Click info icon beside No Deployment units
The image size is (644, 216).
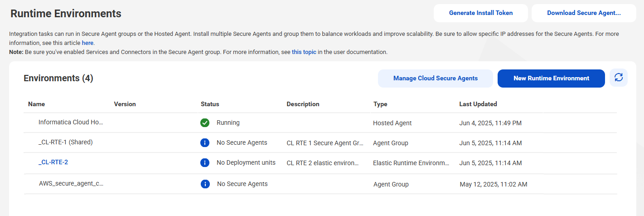[205, 163]
